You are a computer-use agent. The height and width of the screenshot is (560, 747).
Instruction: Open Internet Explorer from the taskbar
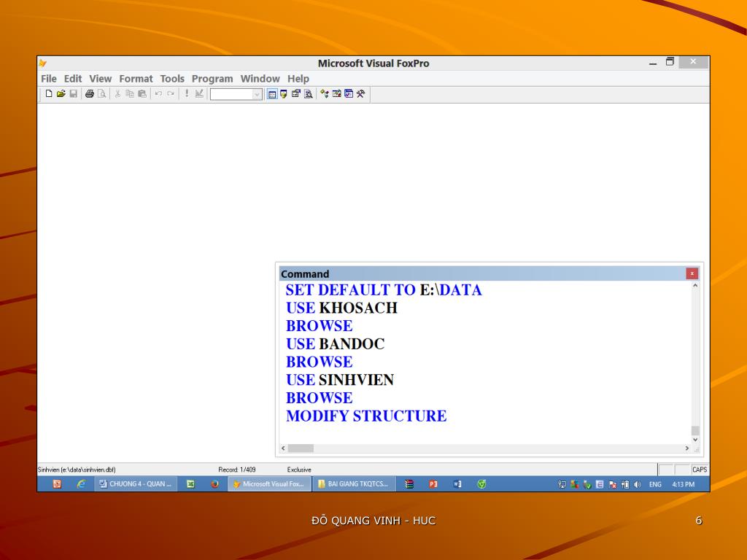pyautogui.click(x=81, y=484)
